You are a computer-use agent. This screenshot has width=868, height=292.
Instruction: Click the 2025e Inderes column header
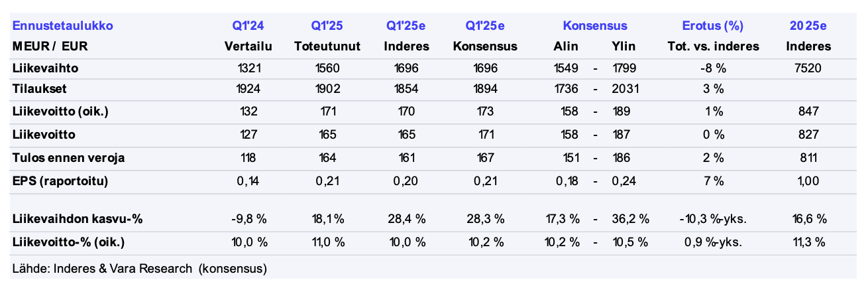[808, 36]
